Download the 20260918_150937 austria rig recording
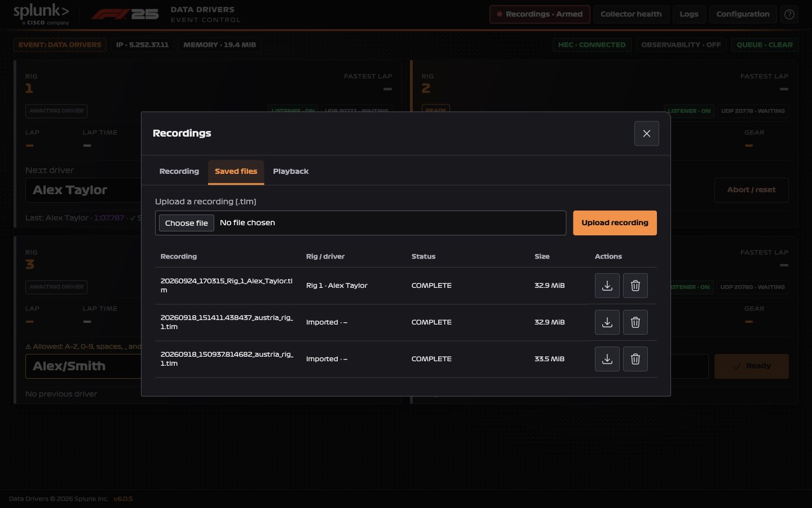The image size is (812, 508). (607, 359)
